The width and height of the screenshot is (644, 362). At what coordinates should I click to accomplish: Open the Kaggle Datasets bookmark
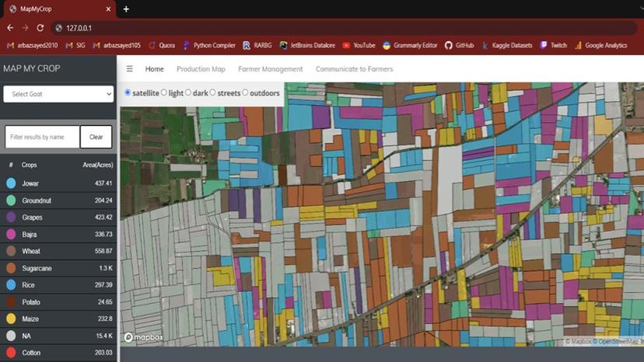pyautogui.click(x=506, y=46)
